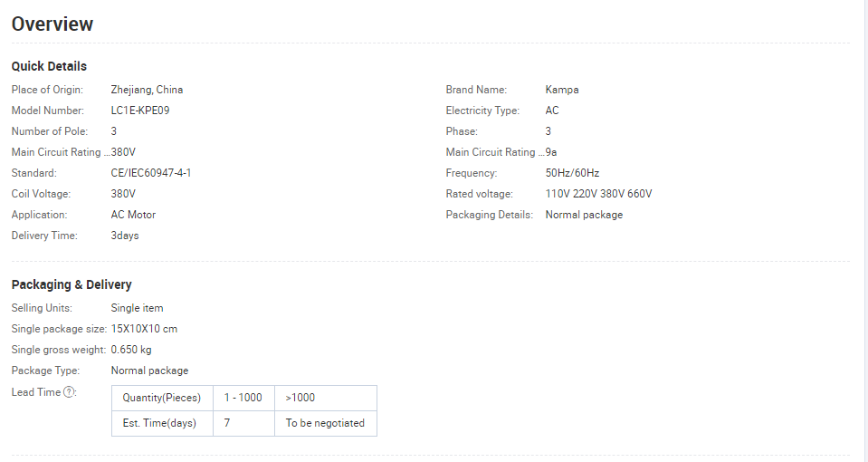Click the model number LC1E-KPE09

click(x=140, y=111)
